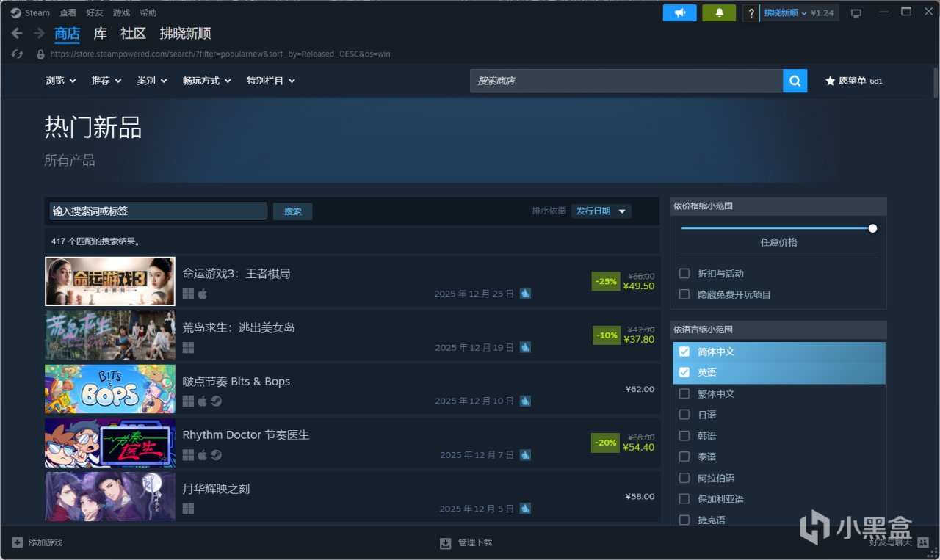Click SteamOS platform icon for Bits & Bops
The width and height of the screenshot is (940, 560).
pos(216,401)
